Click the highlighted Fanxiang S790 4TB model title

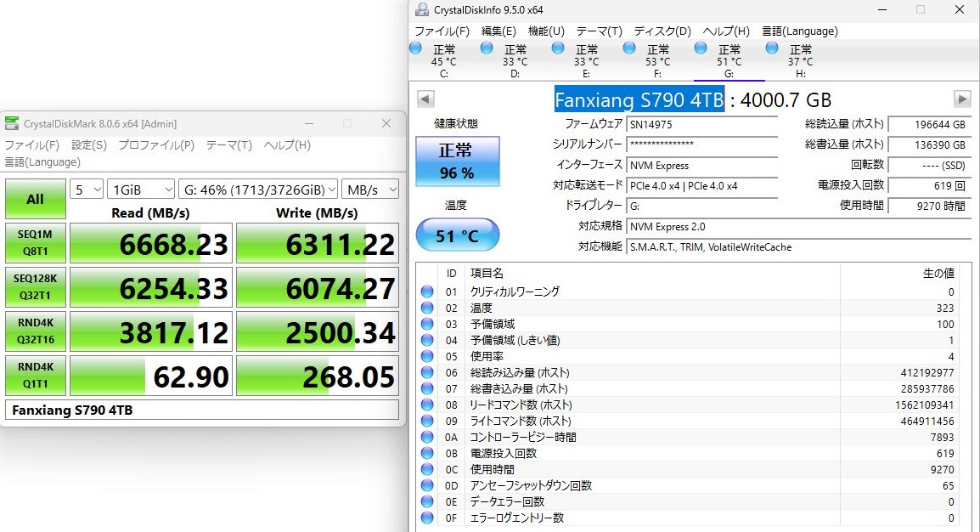coord(639,99)
